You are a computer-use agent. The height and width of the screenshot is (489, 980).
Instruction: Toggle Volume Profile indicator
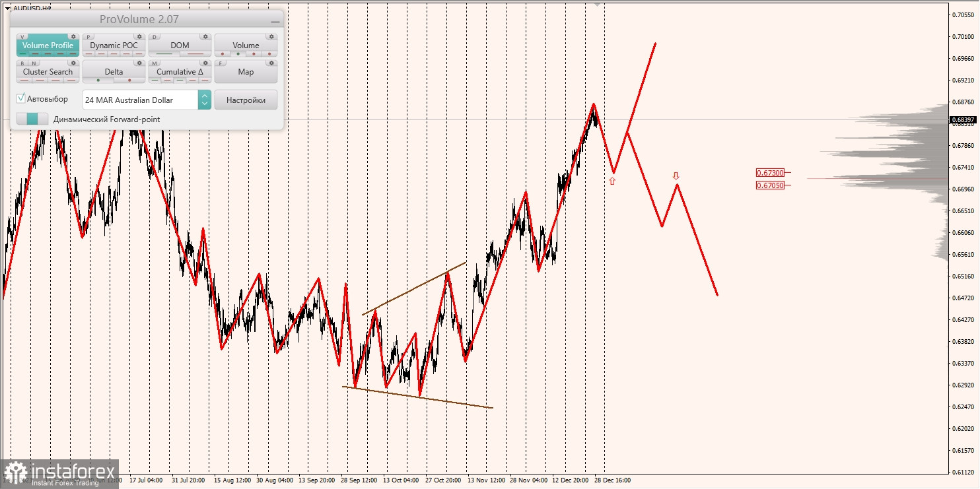(x=48, y=46)
